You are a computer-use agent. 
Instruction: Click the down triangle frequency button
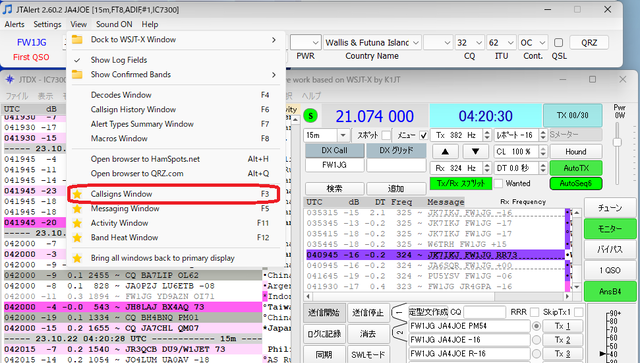coord(476,151)
